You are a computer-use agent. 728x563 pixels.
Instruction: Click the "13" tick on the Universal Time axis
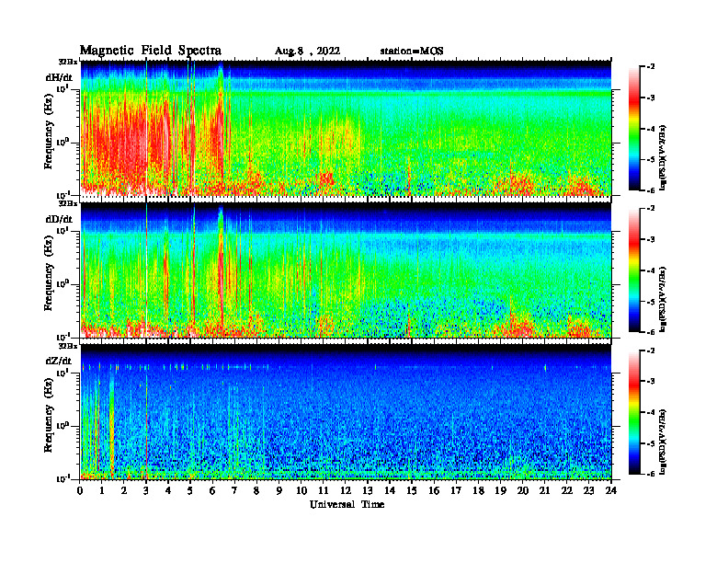point(368,491)
